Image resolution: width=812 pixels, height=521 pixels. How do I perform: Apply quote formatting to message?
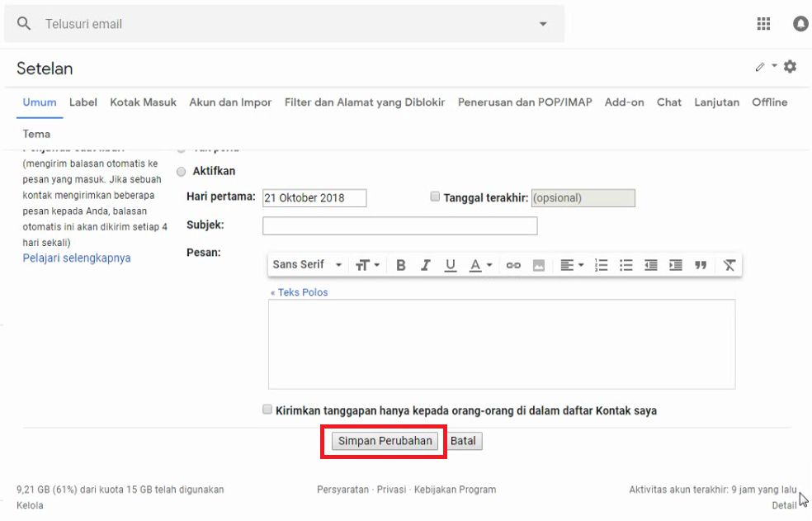point(701,265)
